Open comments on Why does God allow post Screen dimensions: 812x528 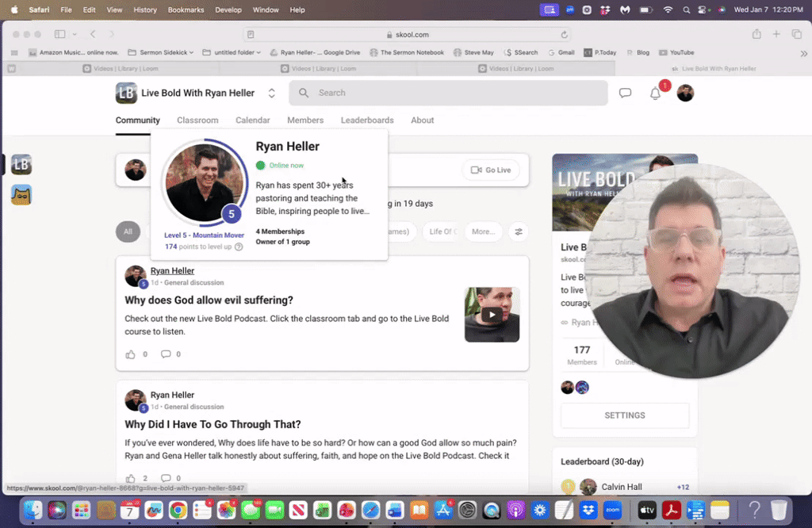[166, 354]
